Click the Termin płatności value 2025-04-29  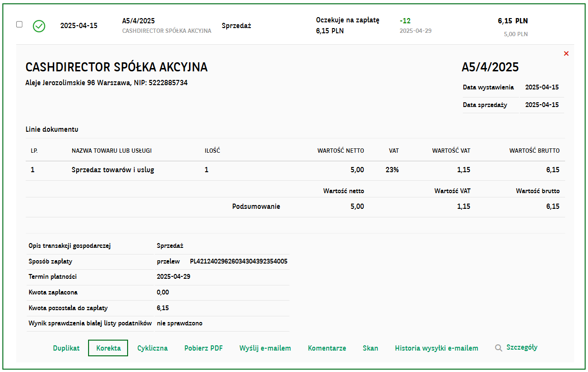[174, 277]
